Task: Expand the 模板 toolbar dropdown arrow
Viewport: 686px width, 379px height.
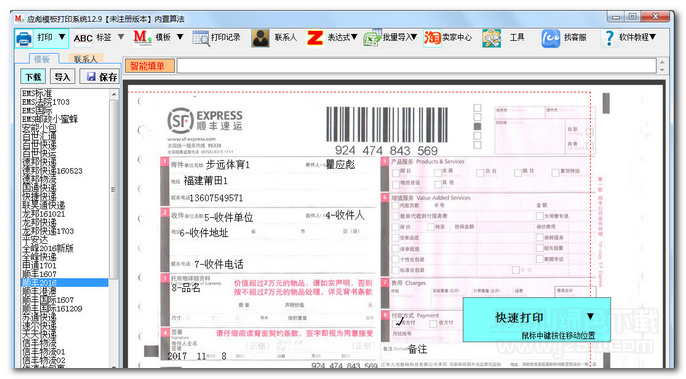Action: tap(180, 37)
